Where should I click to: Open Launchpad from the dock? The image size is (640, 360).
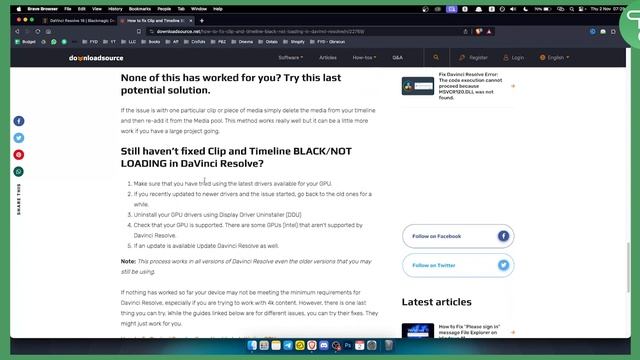pos(264,345)
